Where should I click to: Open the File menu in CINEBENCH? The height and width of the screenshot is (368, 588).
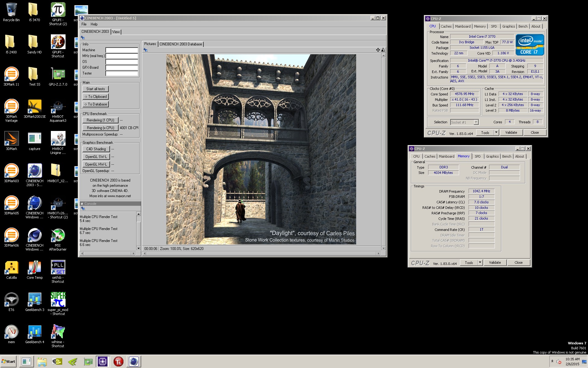click(84, 24)
